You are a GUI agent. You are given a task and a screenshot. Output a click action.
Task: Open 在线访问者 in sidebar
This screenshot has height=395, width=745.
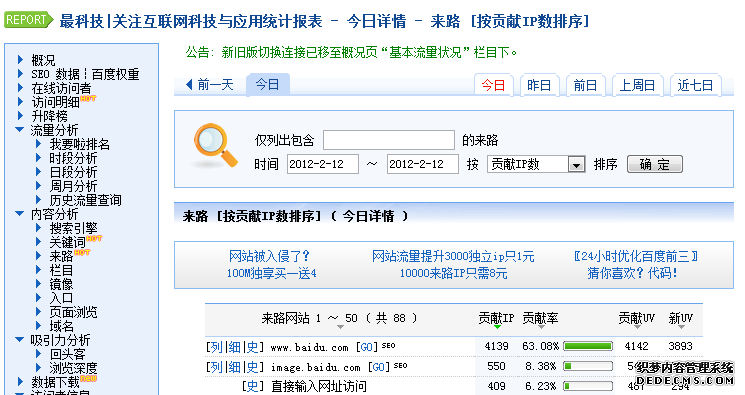coord(61,88)
